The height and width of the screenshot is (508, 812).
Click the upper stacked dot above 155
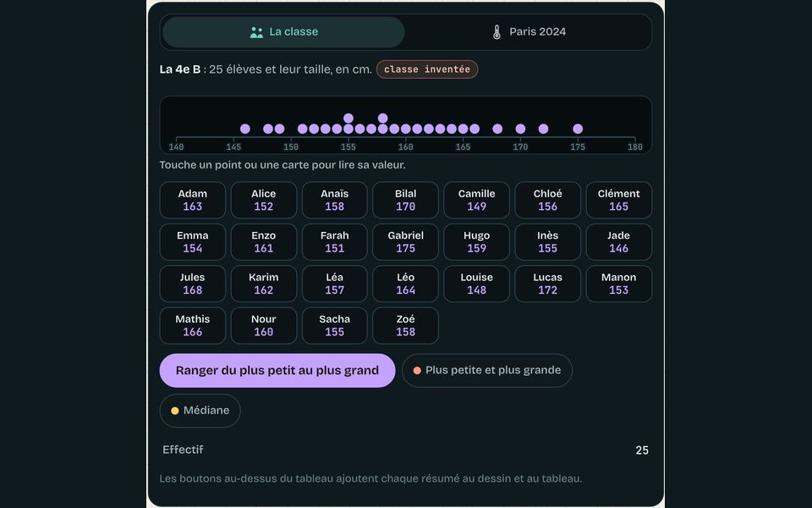click(348, 119)
